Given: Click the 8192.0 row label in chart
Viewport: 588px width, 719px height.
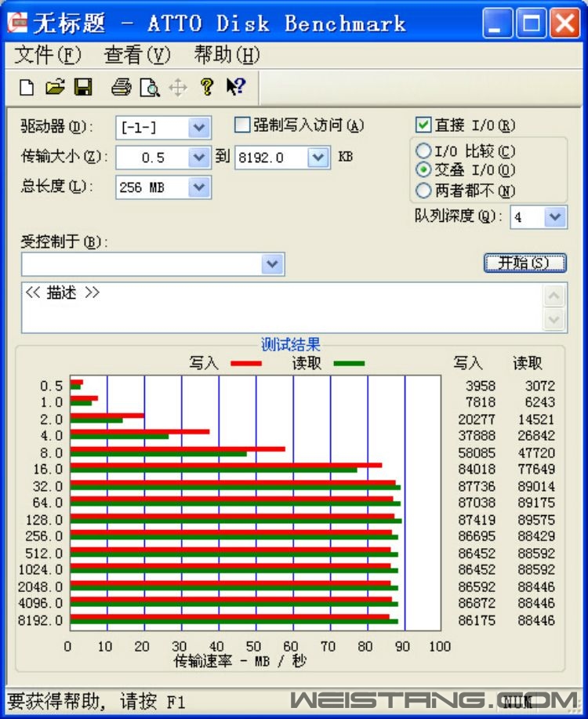Looking at the screenshot, I should [x=40, y=620].
